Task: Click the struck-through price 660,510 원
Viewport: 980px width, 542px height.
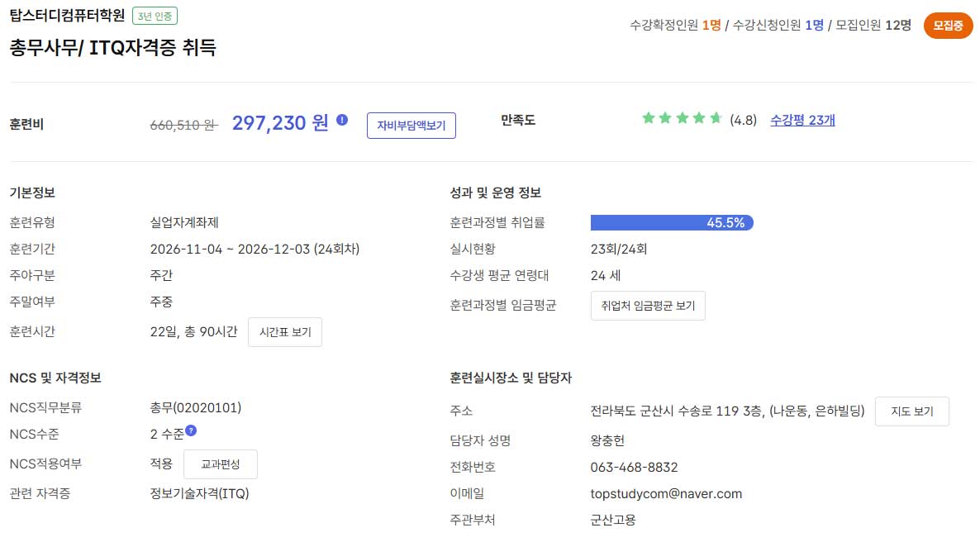Action: point(183,125)
